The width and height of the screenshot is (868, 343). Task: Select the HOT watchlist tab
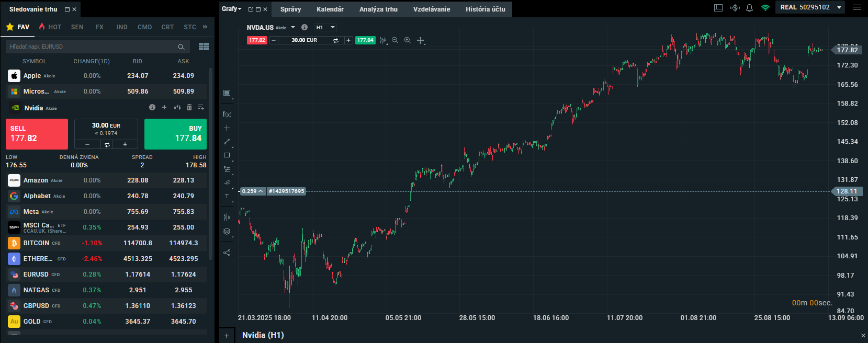click(x=50, y=27)
